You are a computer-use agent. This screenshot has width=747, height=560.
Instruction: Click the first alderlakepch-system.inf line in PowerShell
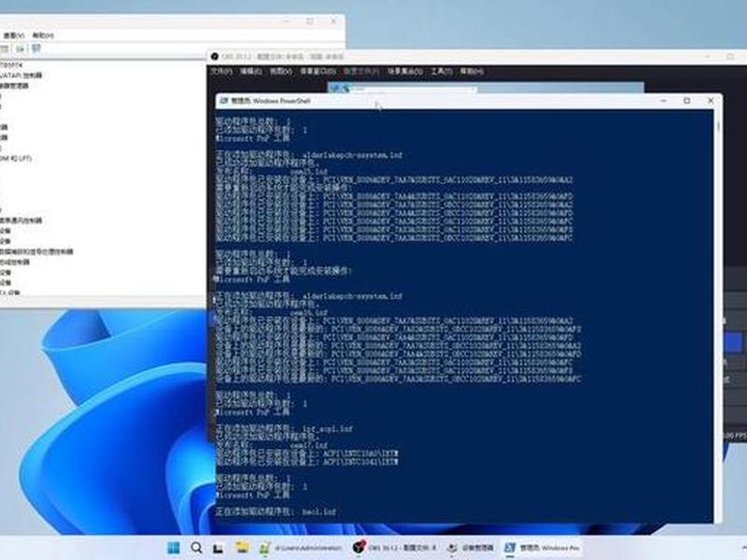pyautogui.click(x=309, y=155)
